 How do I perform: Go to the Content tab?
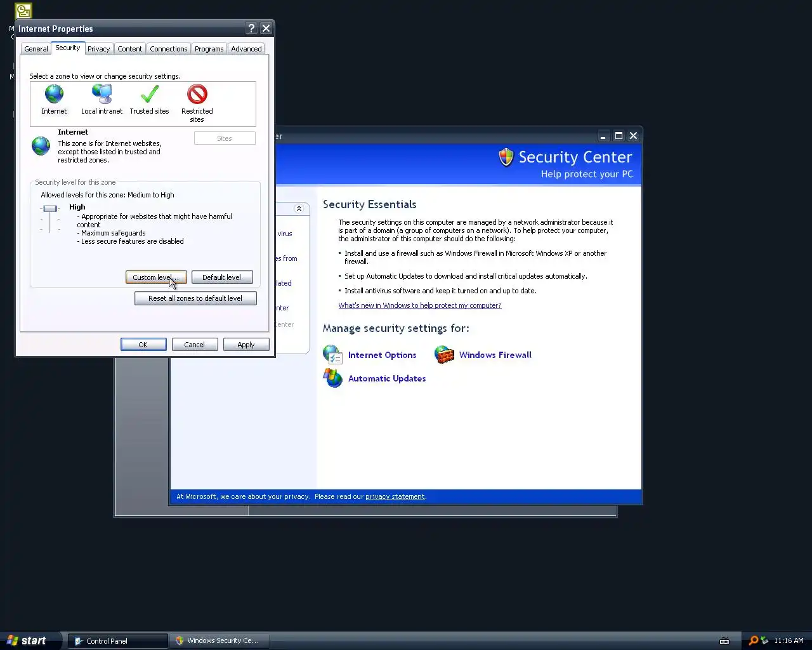point(129,49)
